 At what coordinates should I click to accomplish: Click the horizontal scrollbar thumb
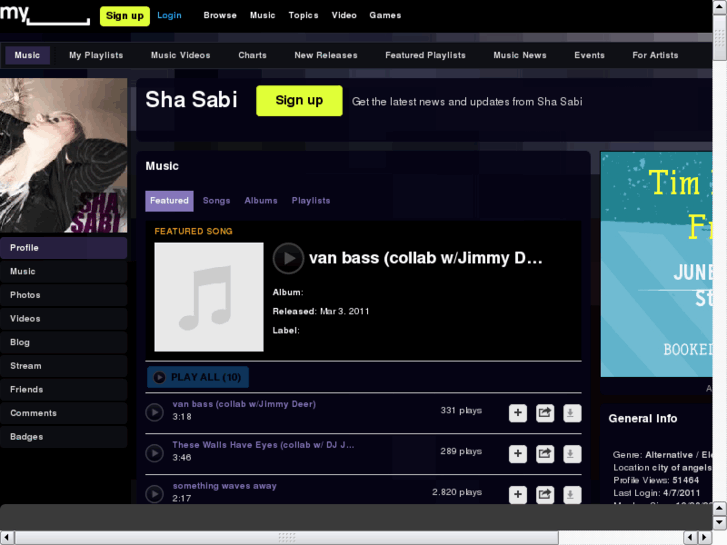287,537
